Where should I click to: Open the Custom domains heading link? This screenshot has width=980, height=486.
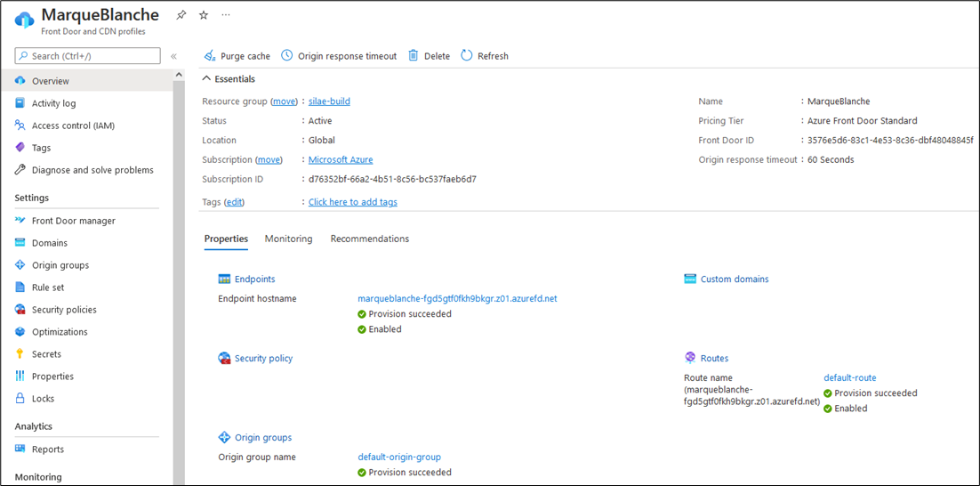[735, 279]
